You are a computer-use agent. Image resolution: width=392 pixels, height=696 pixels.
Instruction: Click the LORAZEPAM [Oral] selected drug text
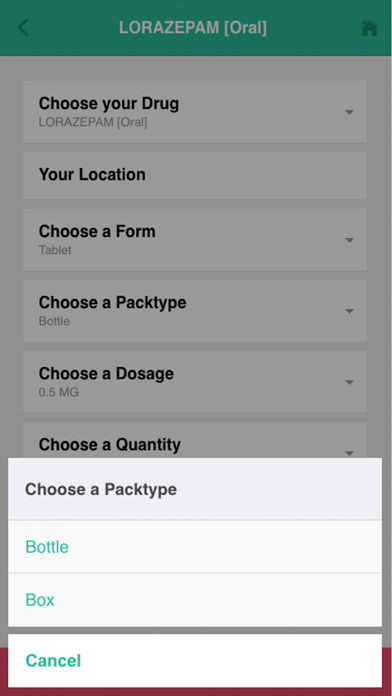pyautogui.click(x=93, y=122)
